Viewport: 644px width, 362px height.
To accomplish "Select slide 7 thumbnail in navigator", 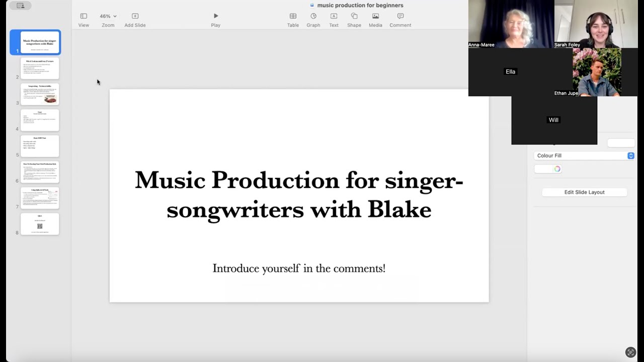I will pyautogui.click(x=40, y=198).
